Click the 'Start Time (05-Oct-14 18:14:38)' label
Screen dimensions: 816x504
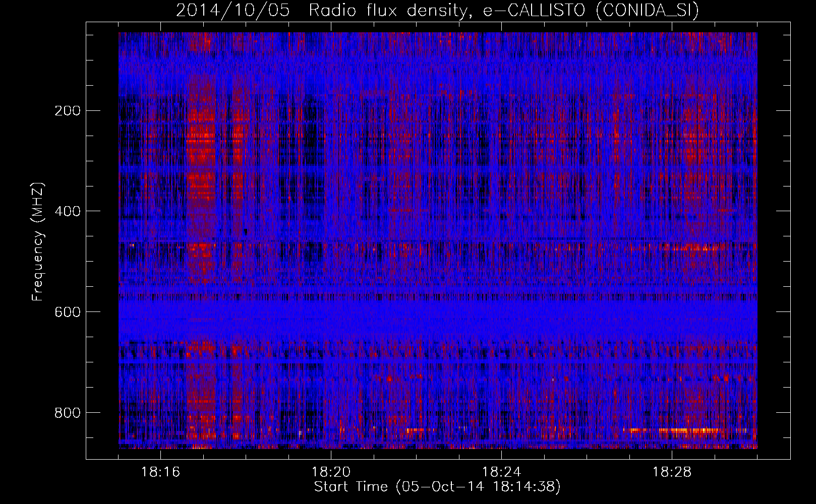(x=437, y=487)
